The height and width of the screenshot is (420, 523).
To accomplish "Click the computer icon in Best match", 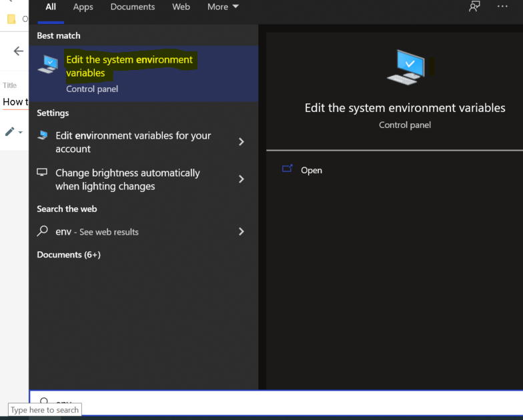I will [48, 64].
